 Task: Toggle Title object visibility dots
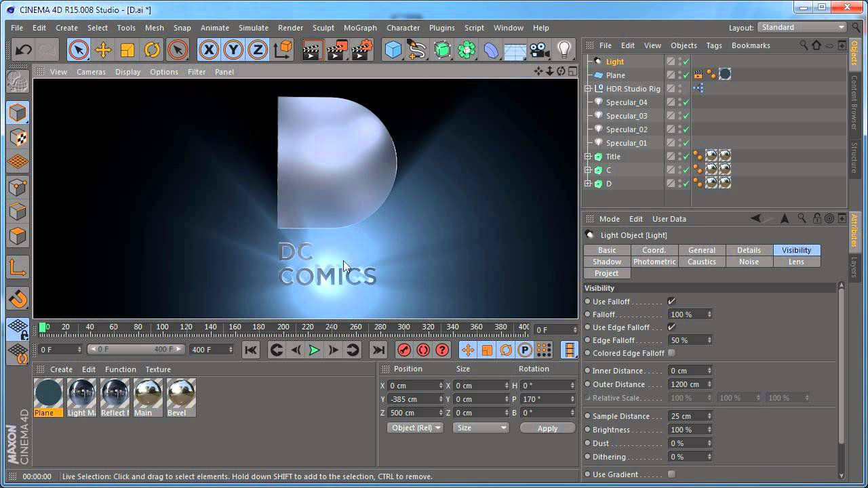pyautogui.click(x=679, y=157)
